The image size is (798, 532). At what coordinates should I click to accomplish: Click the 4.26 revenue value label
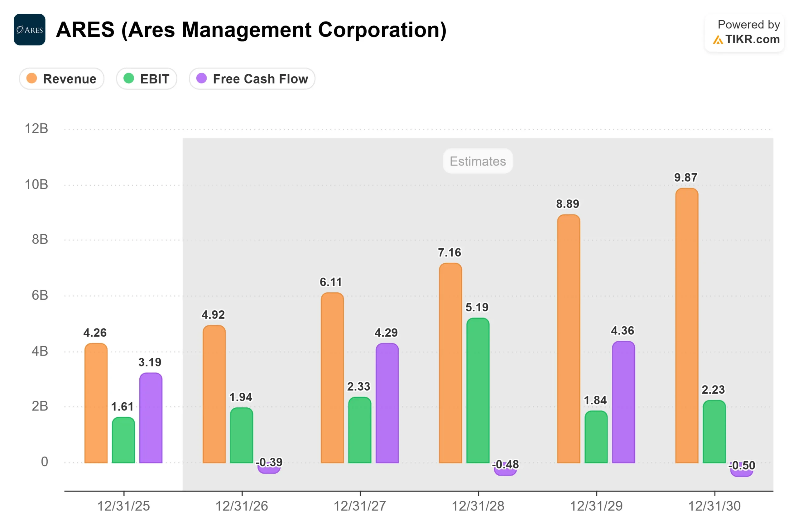pos(95,333)
